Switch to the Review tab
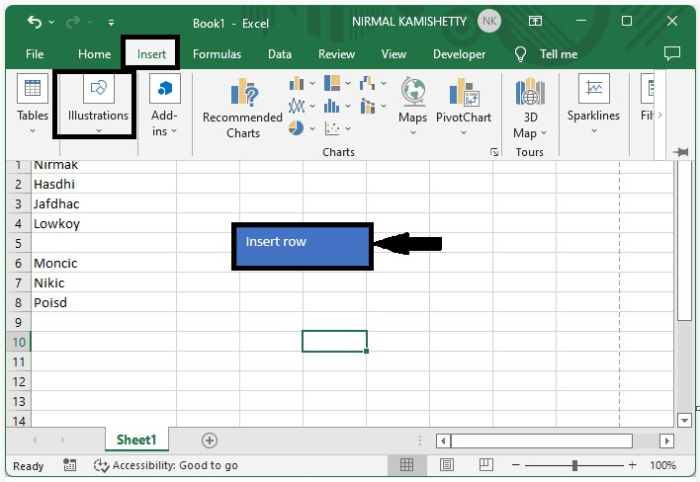The width and height of the screenshot is (700, 482). (x=337, y=54)
